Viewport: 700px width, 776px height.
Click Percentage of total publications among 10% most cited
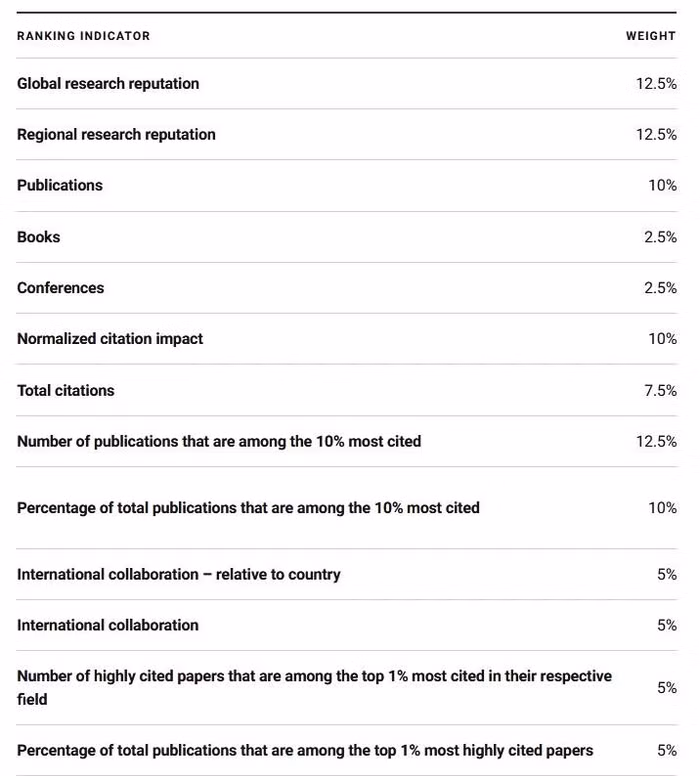click(248, 508)
